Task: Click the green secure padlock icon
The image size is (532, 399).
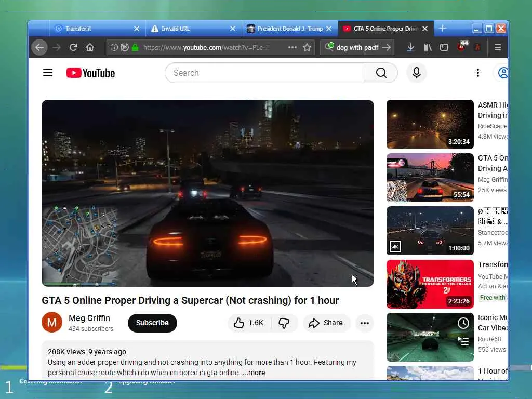Action: click(x=135, y=47)
